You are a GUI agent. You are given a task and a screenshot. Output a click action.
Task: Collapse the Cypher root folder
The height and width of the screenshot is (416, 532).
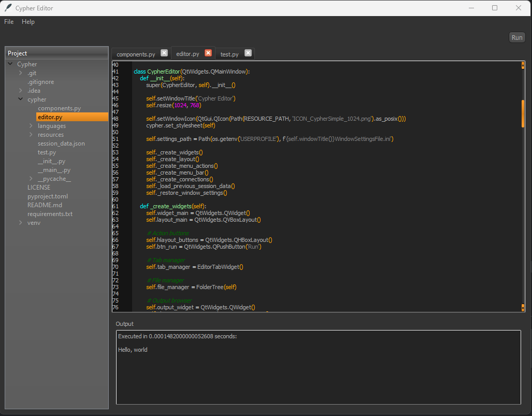point(10,64)
